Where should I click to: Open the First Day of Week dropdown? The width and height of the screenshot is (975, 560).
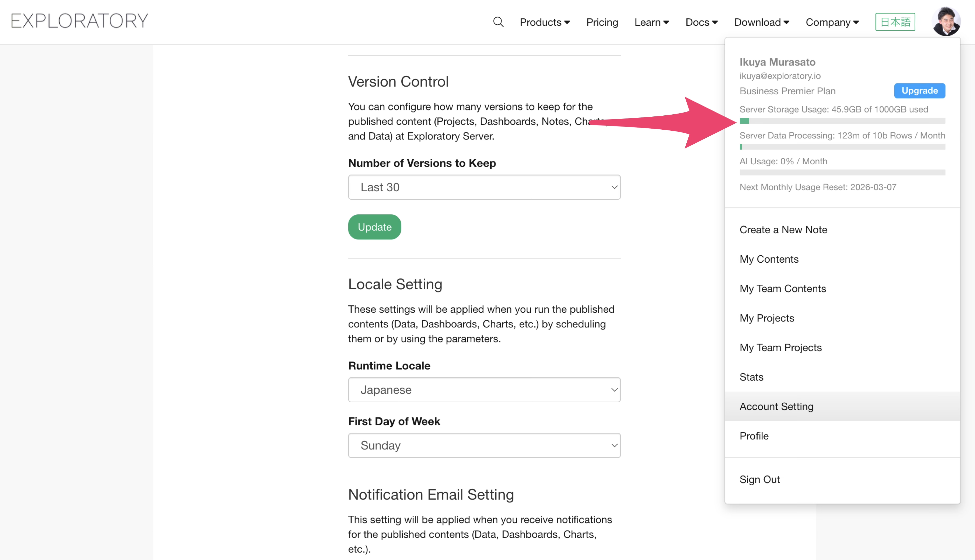(484, 445)
